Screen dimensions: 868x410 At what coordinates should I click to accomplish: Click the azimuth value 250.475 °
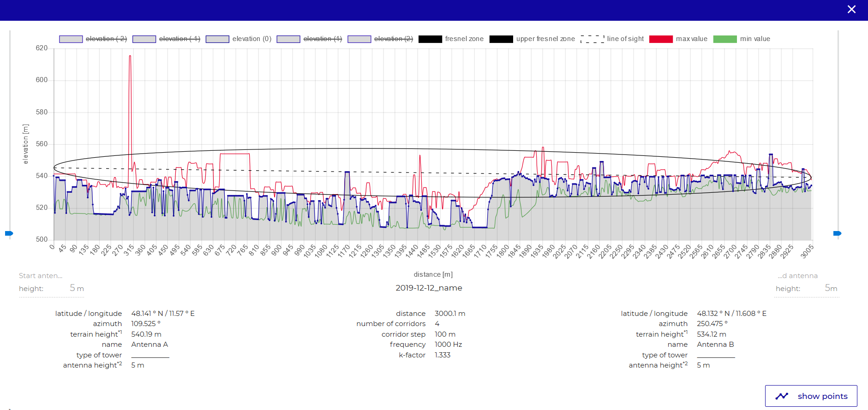click(712, 324)
